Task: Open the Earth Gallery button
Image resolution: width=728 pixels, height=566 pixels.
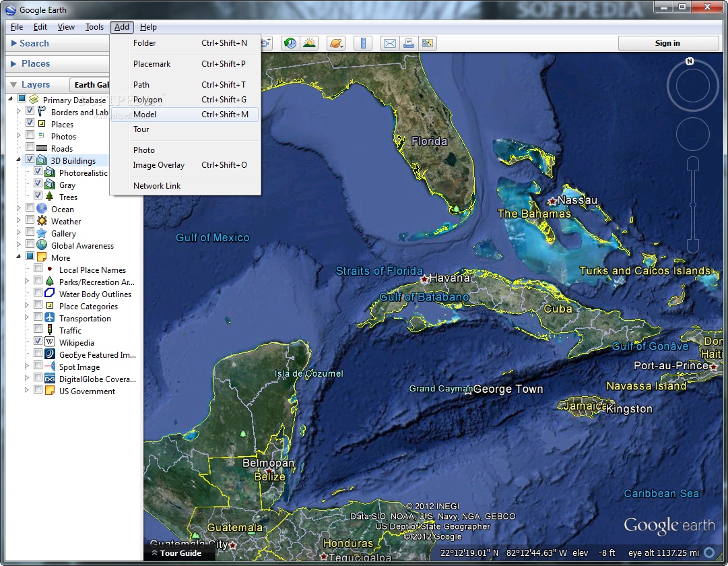Action: pos(90,85)
